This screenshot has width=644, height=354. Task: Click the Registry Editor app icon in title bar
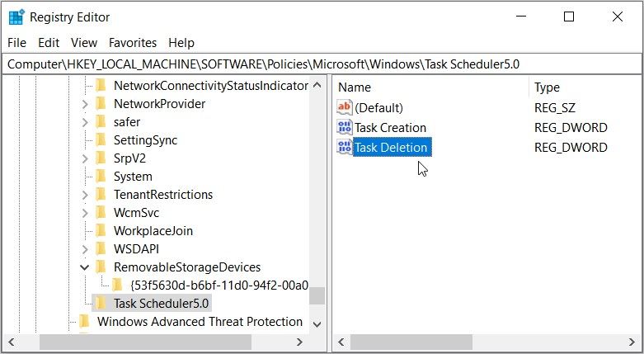[x=16, y=17]
